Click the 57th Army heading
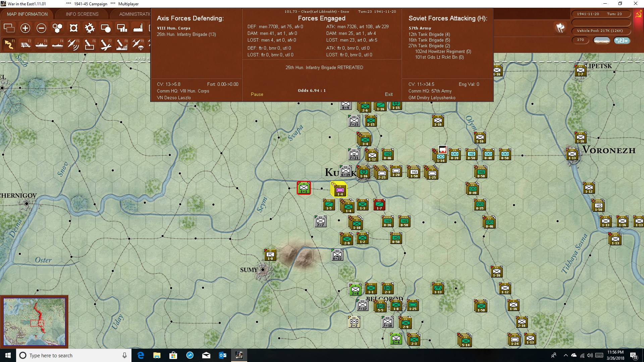This screenshot has height=362, width=644. [420, 28]
